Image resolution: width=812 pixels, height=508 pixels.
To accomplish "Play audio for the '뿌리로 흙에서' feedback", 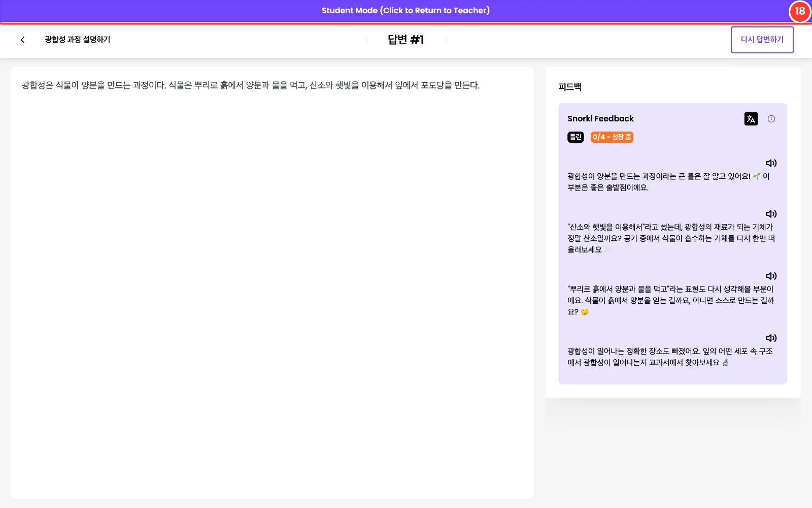I will click(x=771, y=276).
